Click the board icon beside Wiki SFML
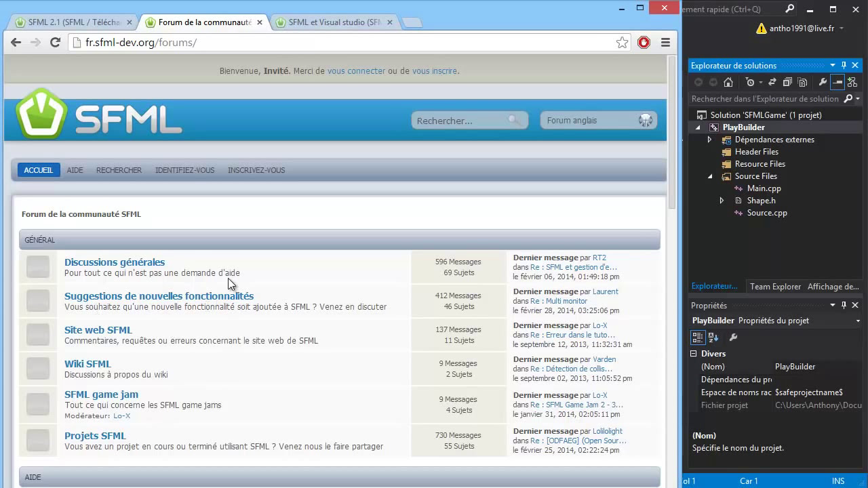868x488 pixels. 38,369
